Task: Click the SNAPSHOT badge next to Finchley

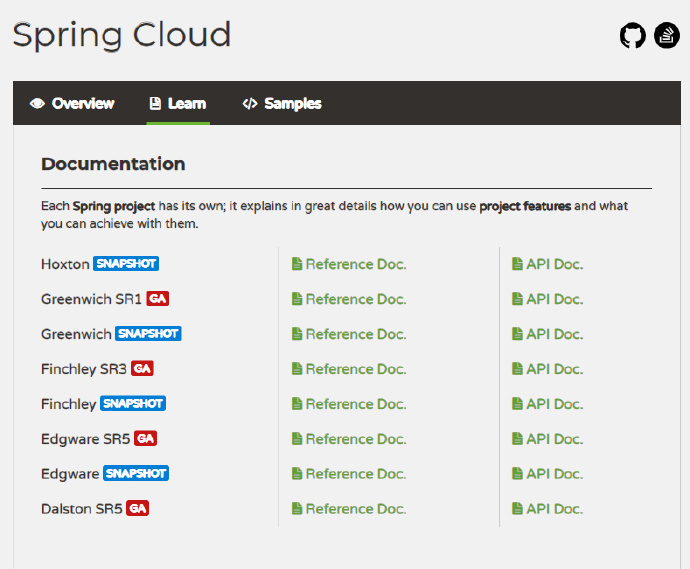Action: click(x=133, y=404)
